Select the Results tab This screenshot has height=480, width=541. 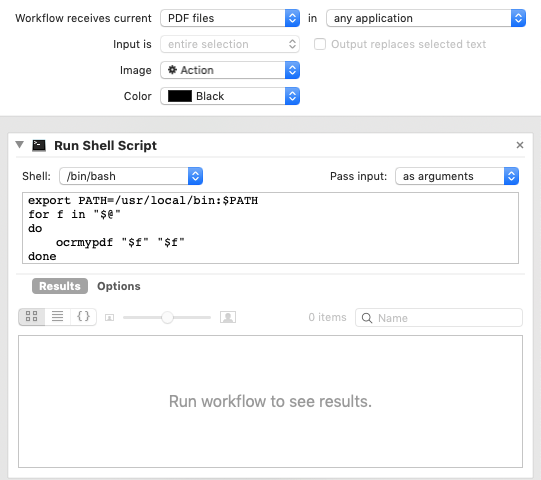60,286
